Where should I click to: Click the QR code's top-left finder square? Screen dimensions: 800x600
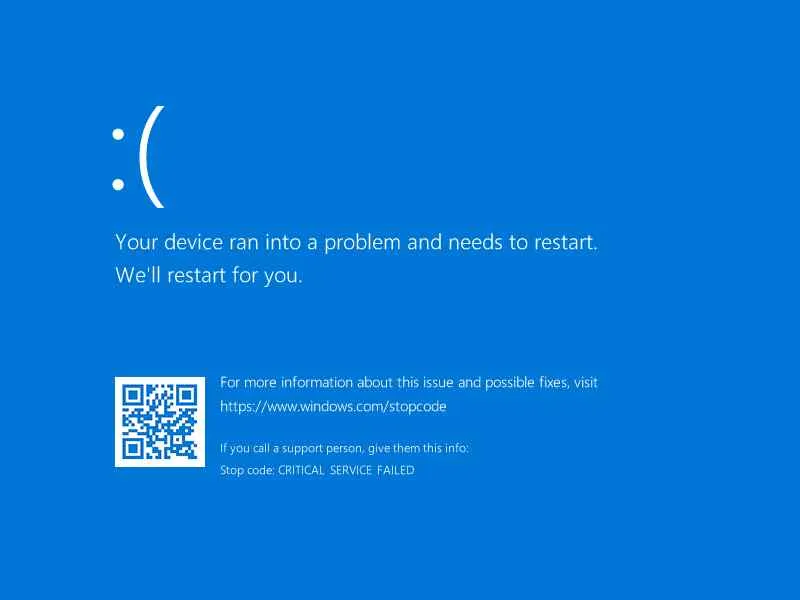tap(133, 395)
